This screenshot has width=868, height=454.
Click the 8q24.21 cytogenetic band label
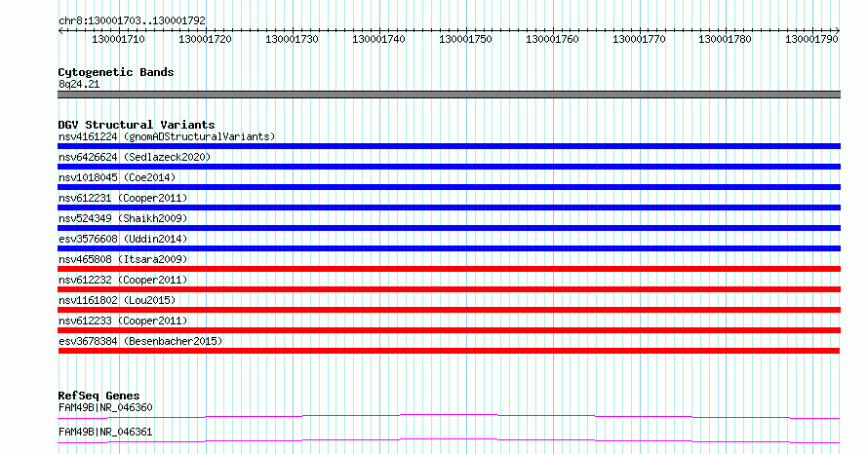click(x=79, y=84)
